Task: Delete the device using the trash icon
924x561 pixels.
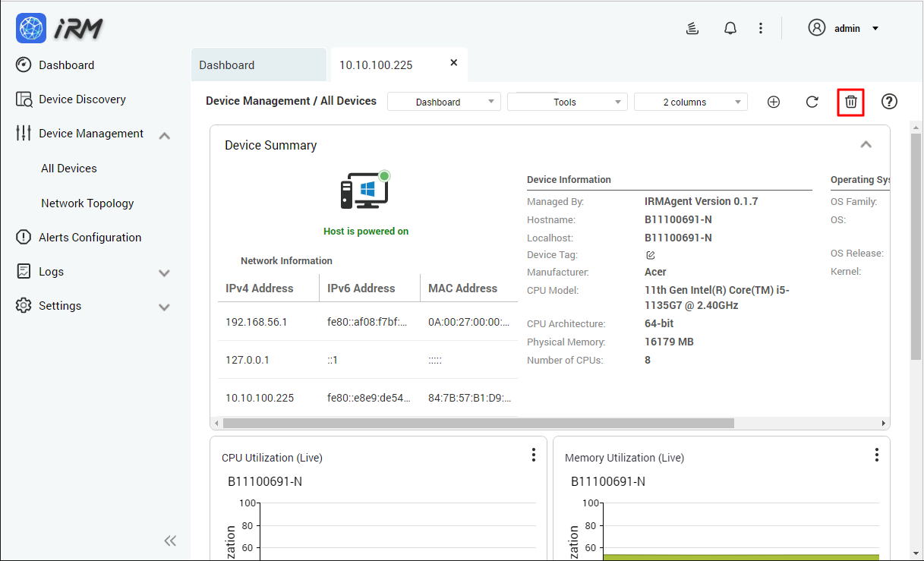Action: pyautogui.click(x=850, y=101)
